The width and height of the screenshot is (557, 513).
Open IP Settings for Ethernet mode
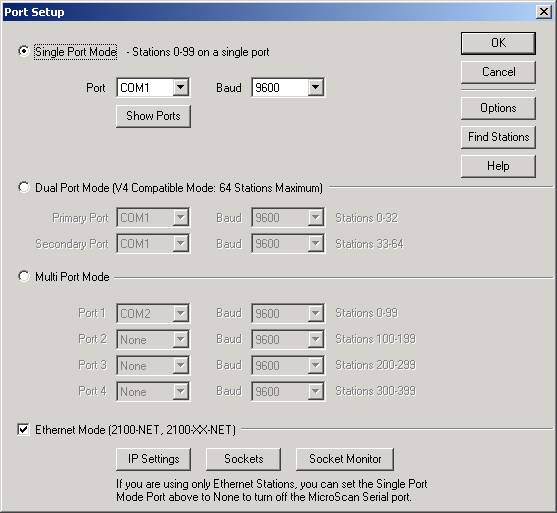point(153,459)
